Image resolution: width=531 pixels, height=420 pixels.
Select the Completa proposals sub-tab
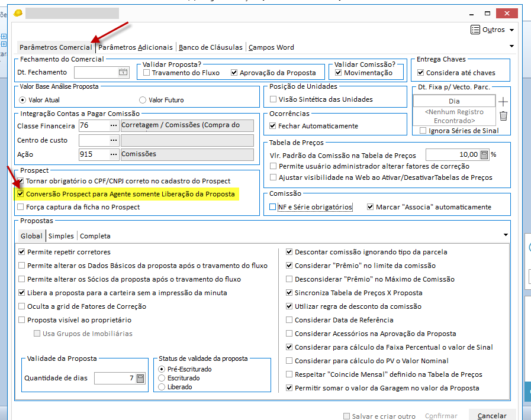click(x=95, y=235)
